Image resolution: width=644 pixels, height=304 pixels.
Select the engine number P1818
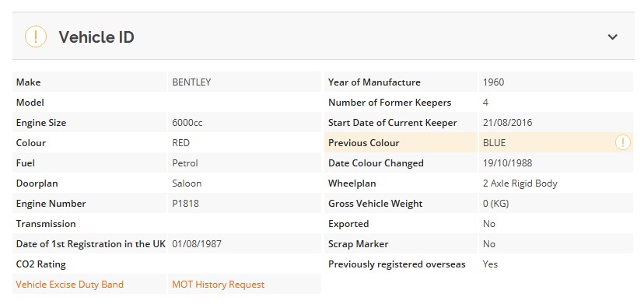[185, 204]
